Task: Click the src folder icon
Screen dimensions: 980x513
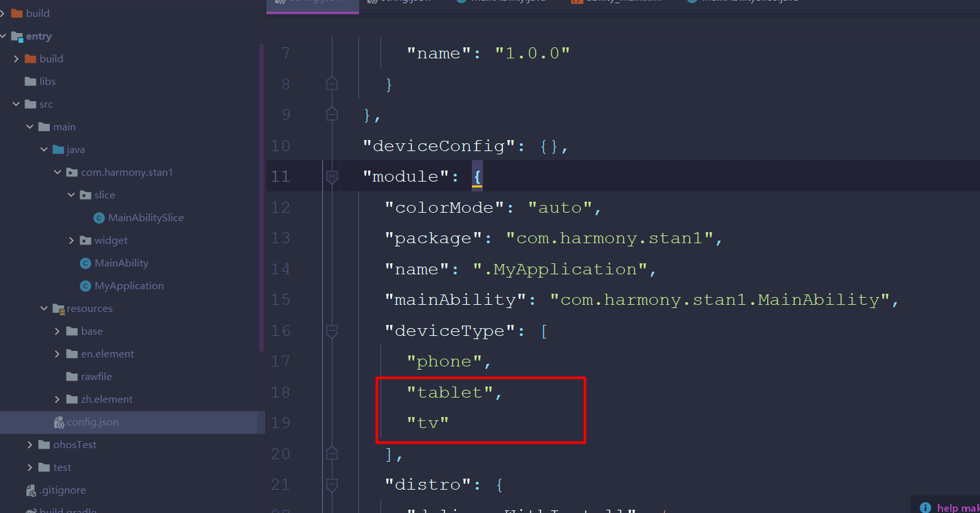Action: (x=30, y=104)
